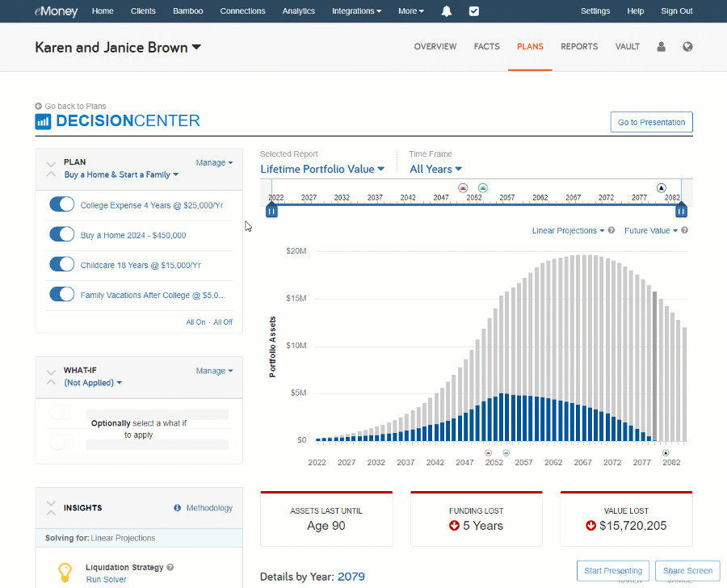Click the help icon beside Liquidation Strategy

click(170, 567)
